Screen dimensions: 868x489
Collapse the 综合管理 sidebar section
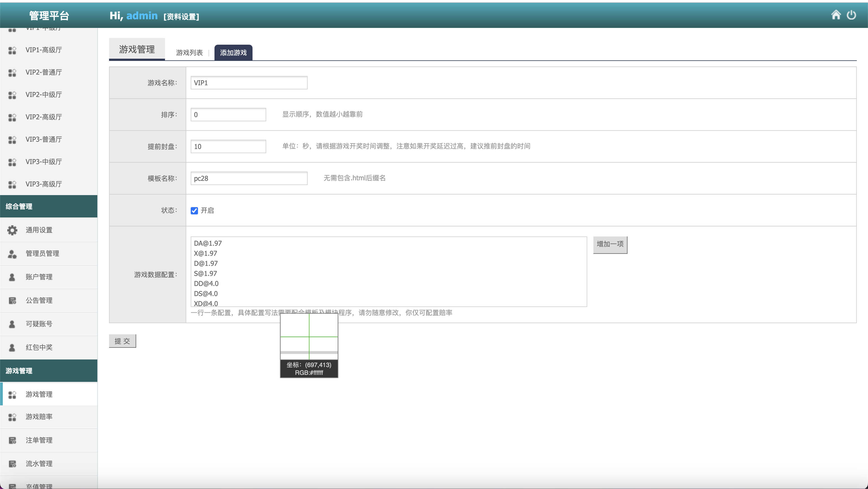49,206
